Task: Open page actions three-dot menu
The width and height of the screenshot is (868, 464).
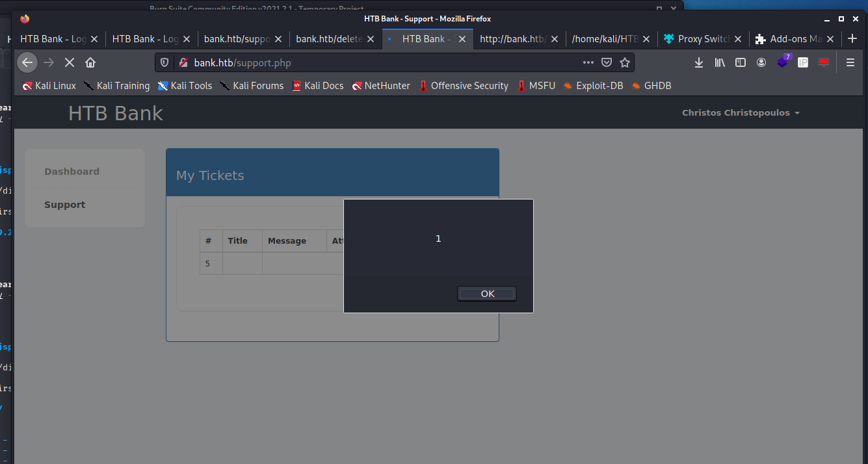Action: tap(588, 62)
